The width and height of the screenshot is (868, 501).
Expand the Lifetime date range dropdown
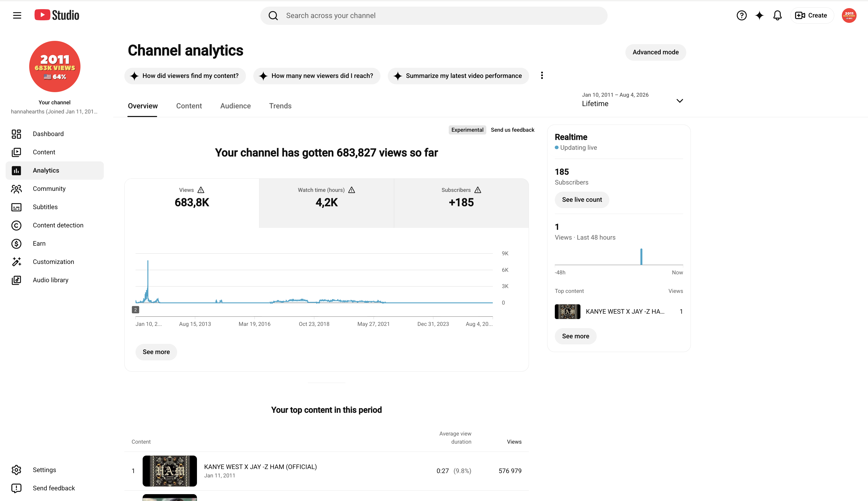(x=632, y=100)
